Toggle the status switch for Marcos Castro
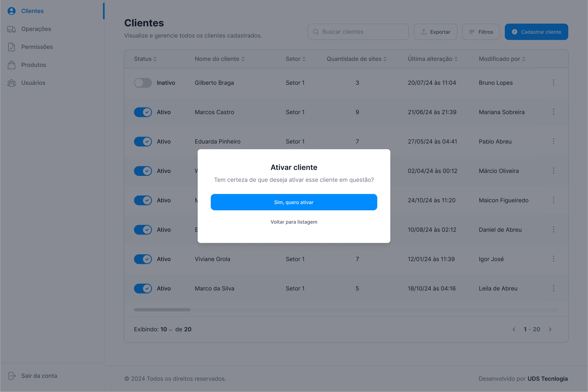 click(143, 112)
